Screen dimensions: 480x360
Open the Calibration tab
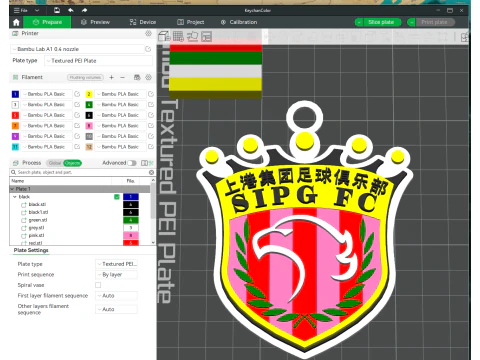[239, 22]
